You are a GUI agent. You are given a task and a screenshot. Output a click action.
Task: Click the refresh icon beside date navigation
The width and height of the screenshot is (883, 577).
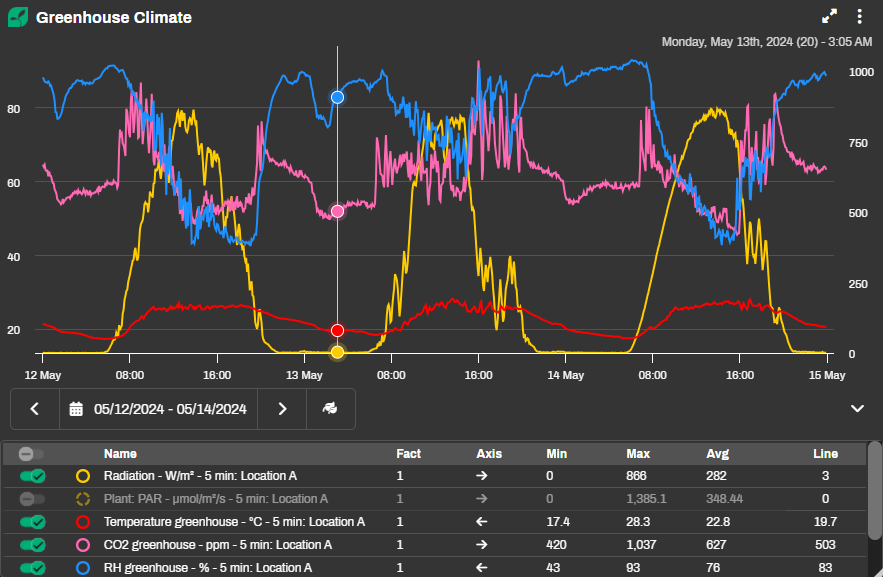coord(330,409)
